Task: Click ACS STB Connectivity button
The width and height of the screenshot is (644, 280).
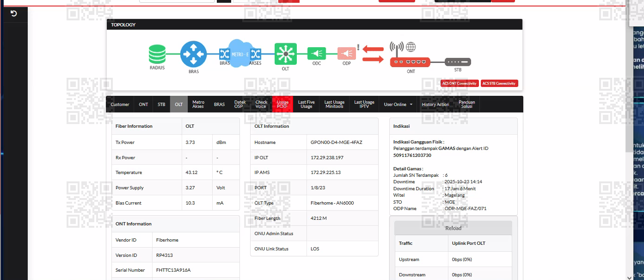Action: (x=499, y=83)
